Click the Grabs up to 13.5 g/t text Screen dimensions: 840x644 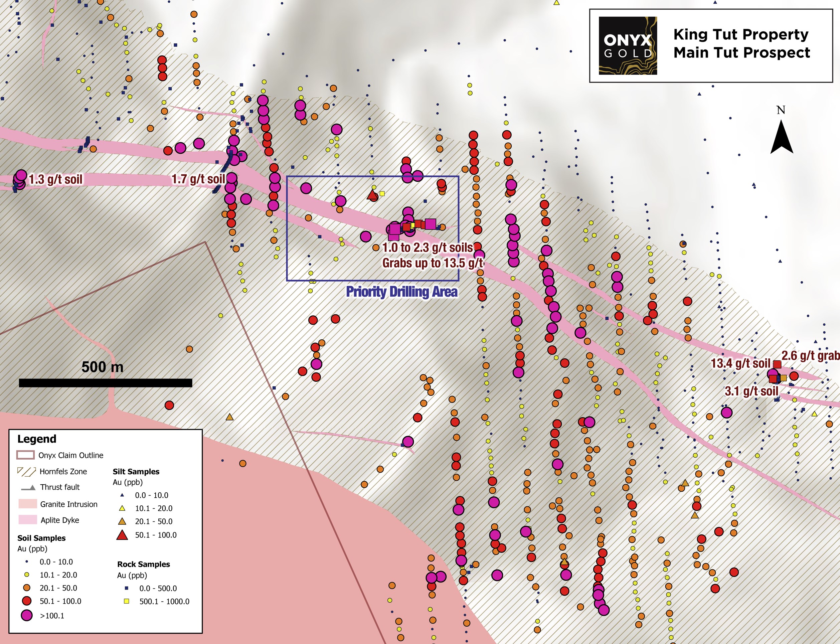433,263
